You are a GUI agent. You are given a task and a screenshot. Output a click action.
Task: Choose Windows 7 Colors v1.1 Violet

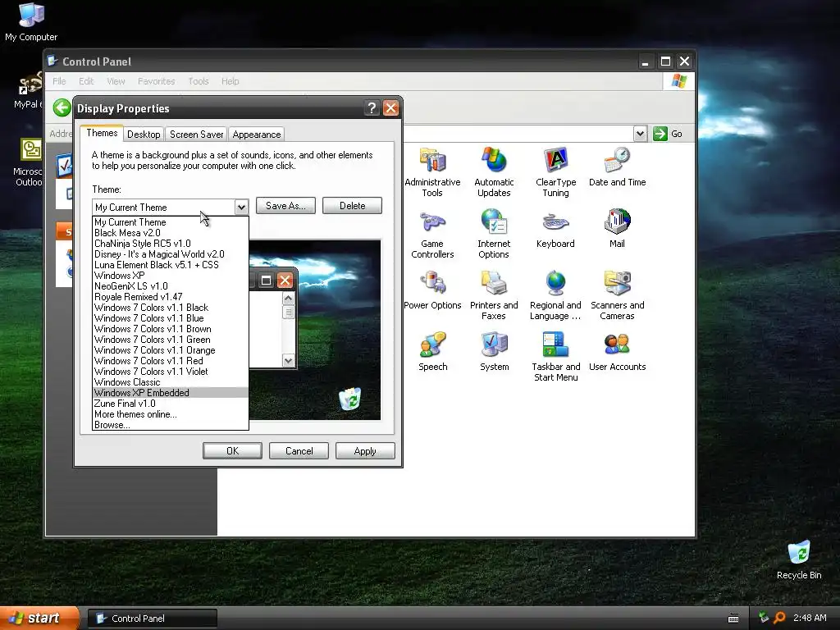(171, 372)
